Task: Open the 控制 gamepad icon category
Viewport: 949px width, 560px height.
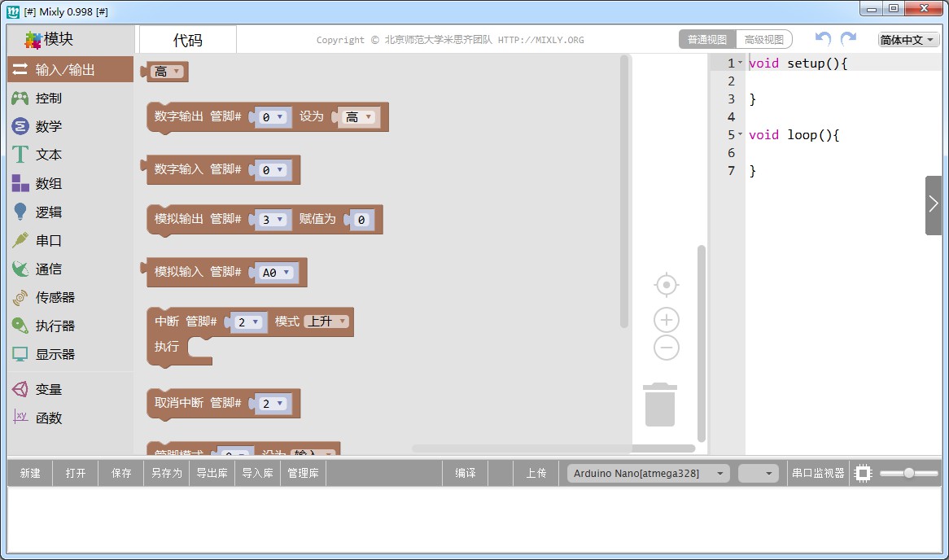Action: 20,98
